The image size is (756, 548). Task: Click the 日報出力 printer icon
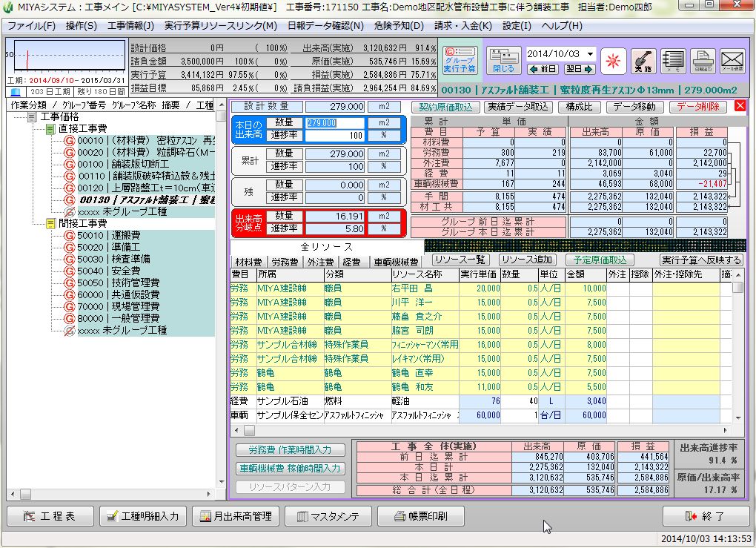[x=703, y=60]
